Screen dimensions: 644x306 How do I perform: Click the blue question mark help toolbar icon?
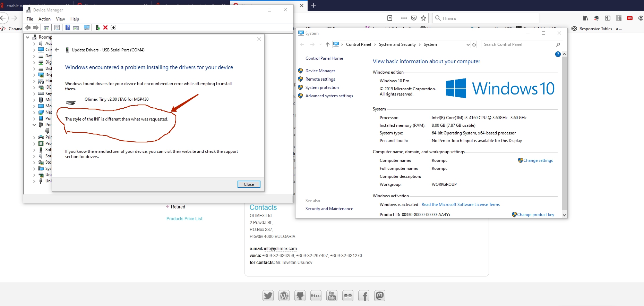coord(68,27)
